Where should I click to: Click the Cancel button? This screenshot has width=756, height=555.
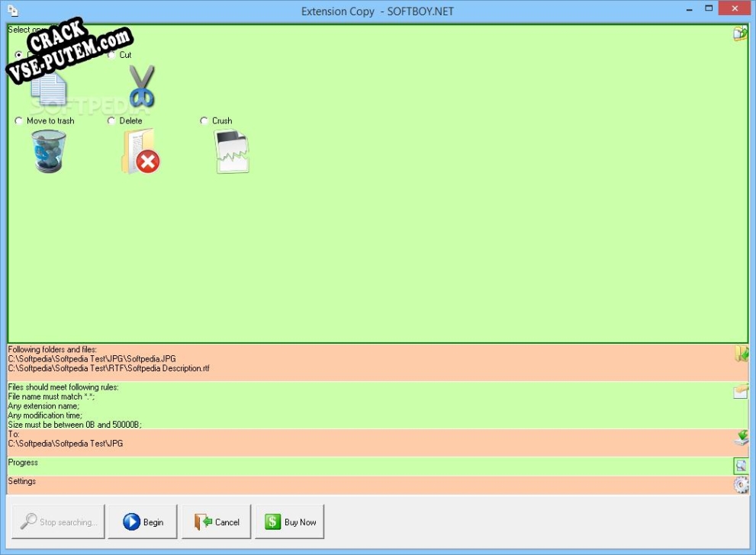click(x=217, y=522)
